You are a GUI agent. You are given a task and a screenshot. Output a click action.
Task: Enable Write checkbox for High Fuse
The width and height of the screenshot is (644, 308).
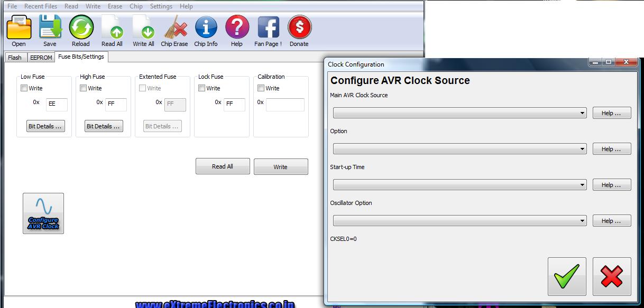pyautogui.click(x=84, y=88)
